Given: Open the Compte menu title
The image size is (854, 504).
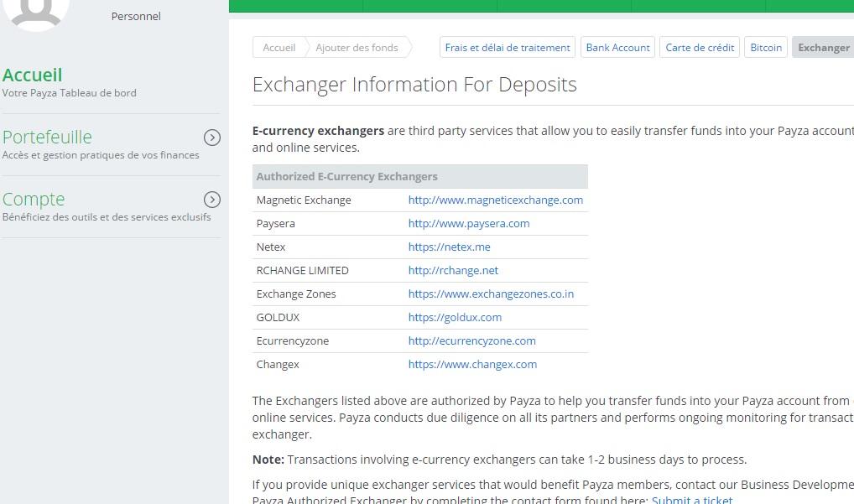Looking at the screenshot, I should (34, 200).
